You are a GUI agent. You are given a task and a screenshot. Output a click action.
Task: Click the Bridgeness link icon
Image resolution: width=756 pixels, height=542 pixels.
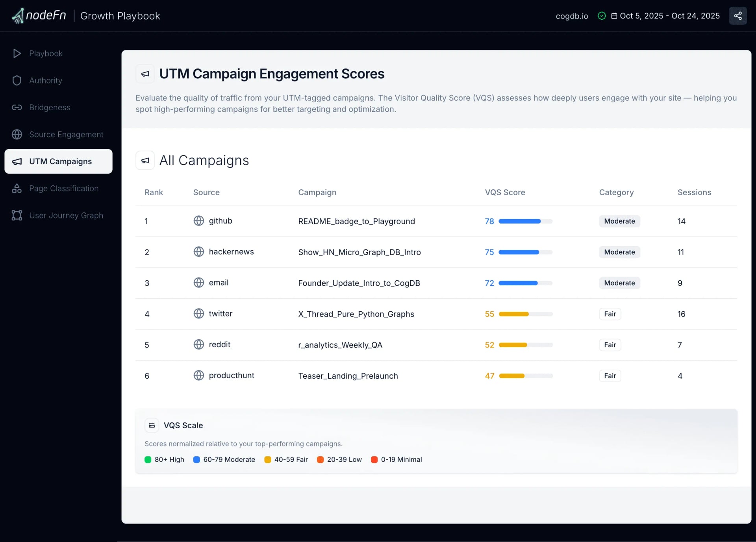pos(17,107)
